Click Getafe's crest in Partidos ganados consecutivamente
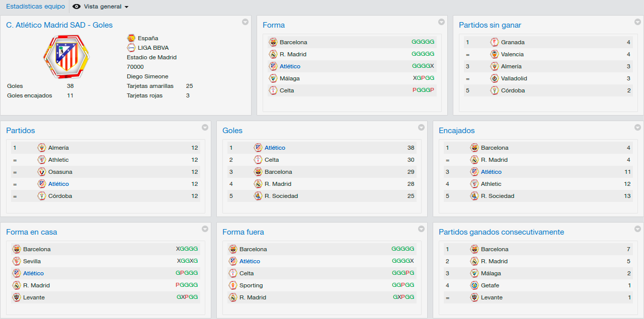This screenshot has width=644, height=319. click(474, 285)
